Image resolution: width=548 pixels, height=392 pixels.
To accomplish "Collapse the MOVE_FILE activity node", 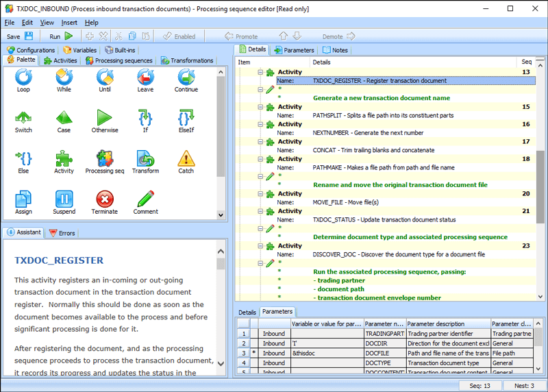I will click(x=260, y=194).
